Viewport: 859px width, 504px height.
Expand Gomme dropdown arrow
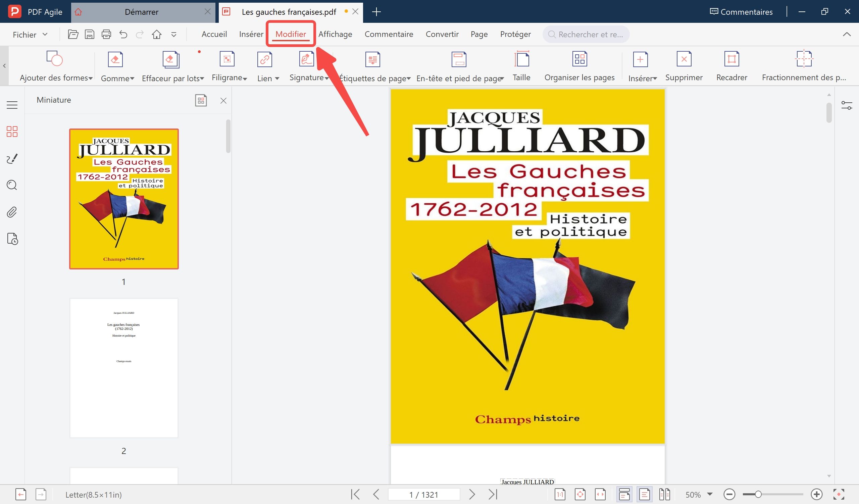point(132,79)
